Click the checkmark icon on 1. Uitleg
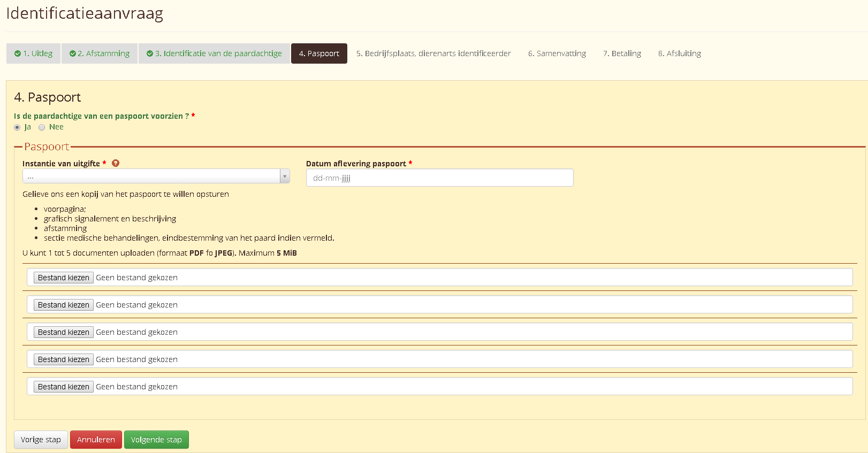The height and width of the screenshot is (453, 868). (18, 53)
